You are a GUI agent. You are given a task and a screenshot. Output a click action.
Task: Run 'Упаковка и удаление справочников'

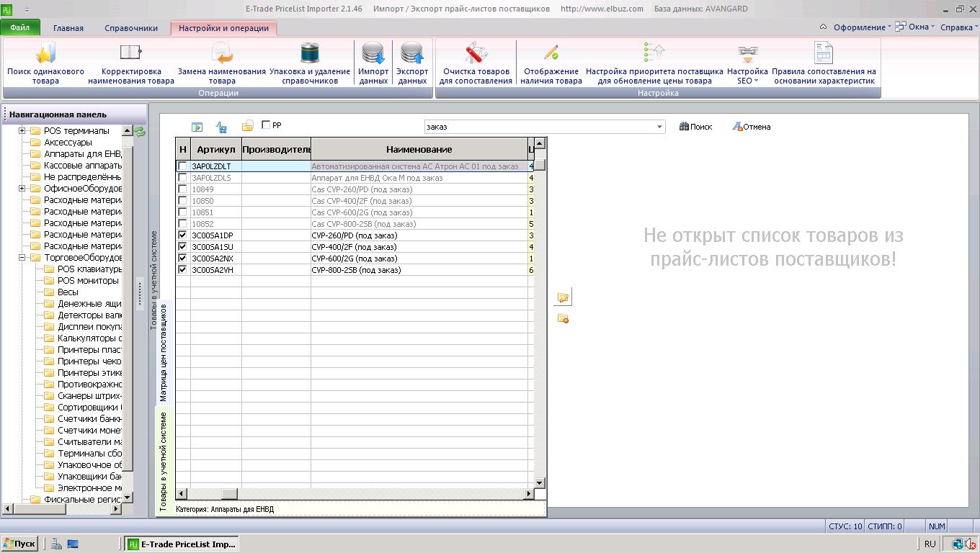click(309, 63)
